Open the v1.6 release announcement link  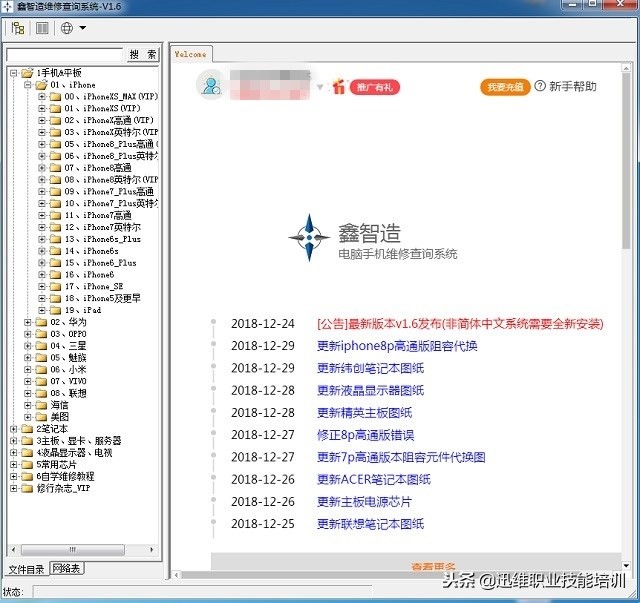coord(460,324)
